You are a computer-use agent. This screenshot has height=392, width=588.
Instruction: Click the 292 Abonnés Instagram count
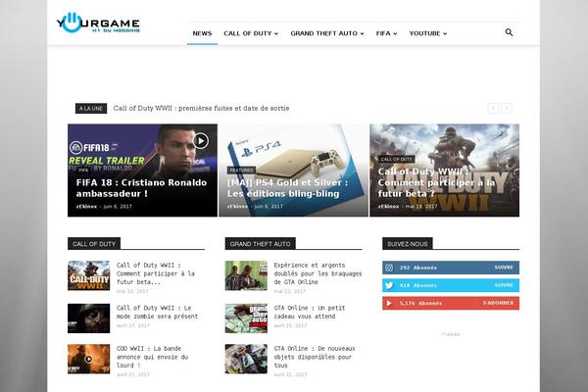(x=418, y=268)
